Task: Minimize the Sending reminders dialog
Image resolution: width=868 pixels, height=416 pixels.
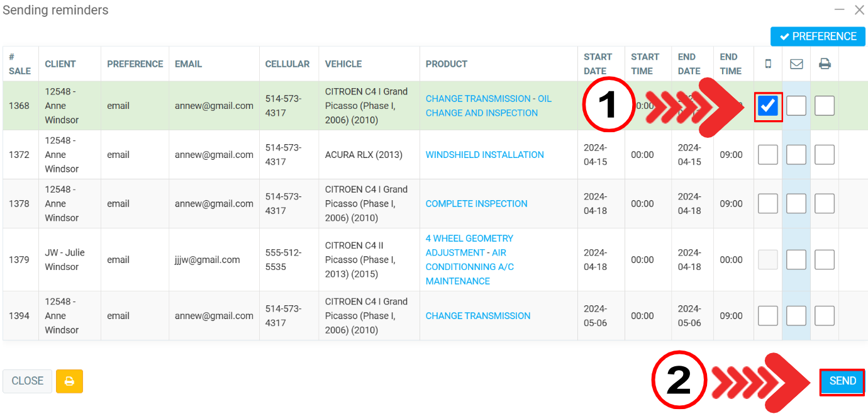Action: coord(839,10)
